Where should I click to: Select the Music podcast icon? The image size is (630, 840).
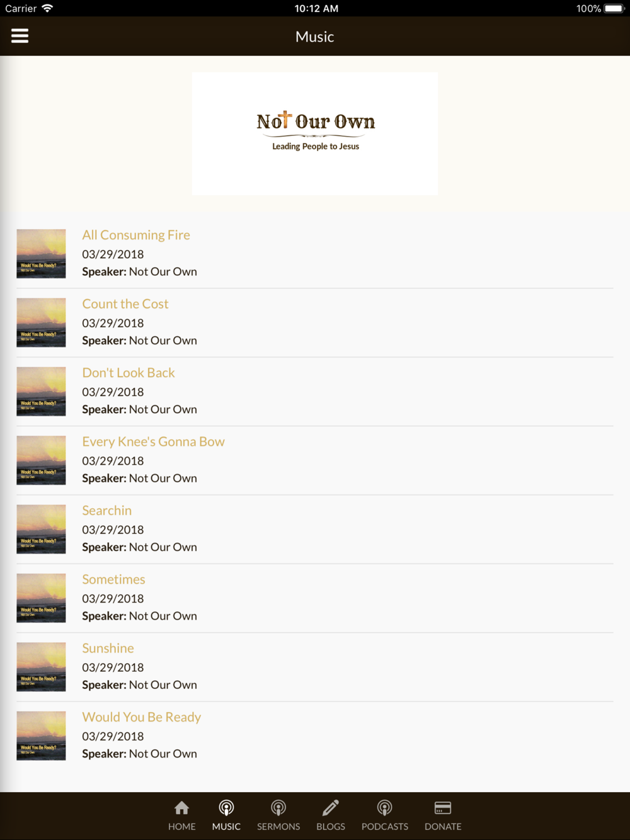226,807
